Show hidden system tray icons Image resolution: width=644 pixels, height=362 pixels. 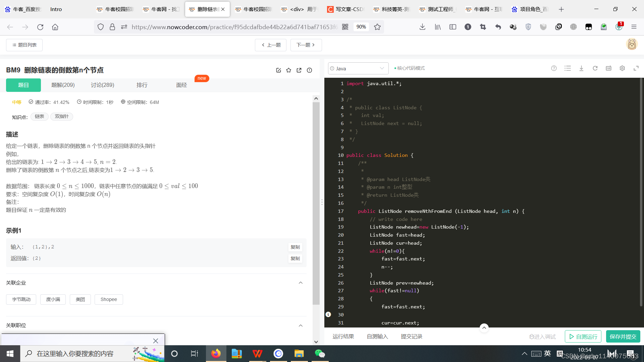pyautogui.click(x=525, y=354)
